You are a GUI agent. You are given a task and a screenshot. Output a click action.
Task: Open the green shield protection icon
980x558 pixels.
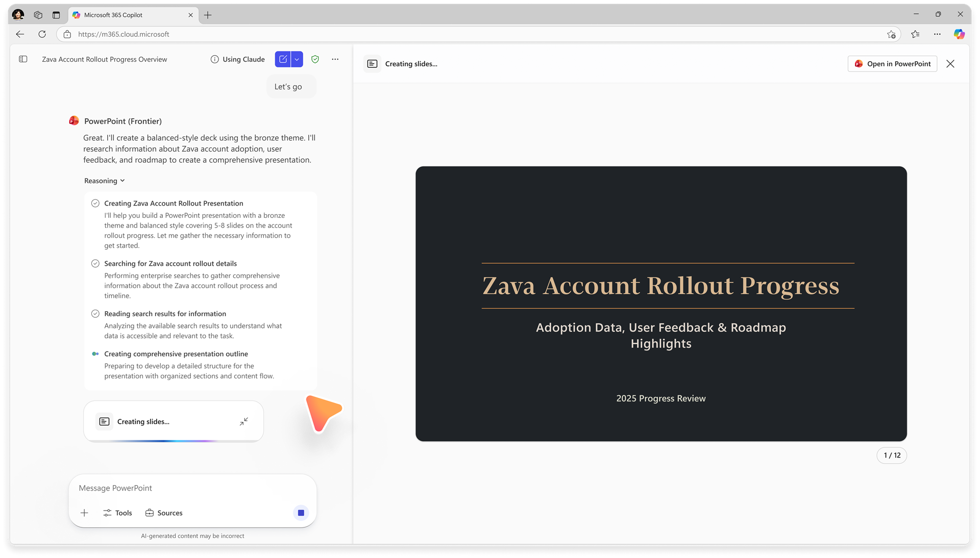pyautogui.click(x=315, y=59)
